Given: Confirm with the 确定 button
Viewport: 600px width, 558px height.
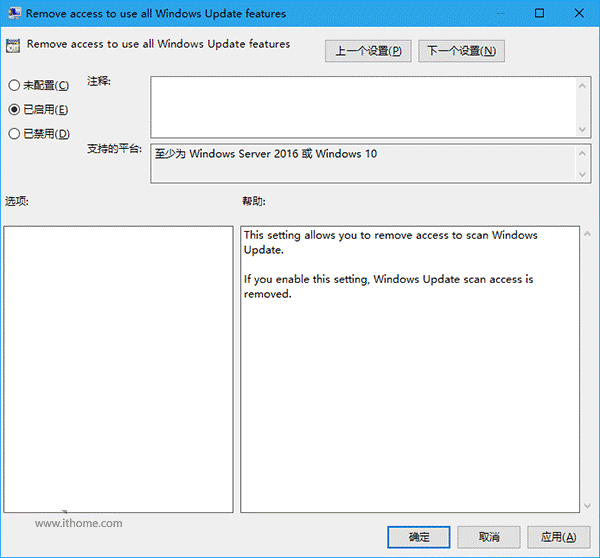Looking at the screenshot, I should [x=419, y=537].
